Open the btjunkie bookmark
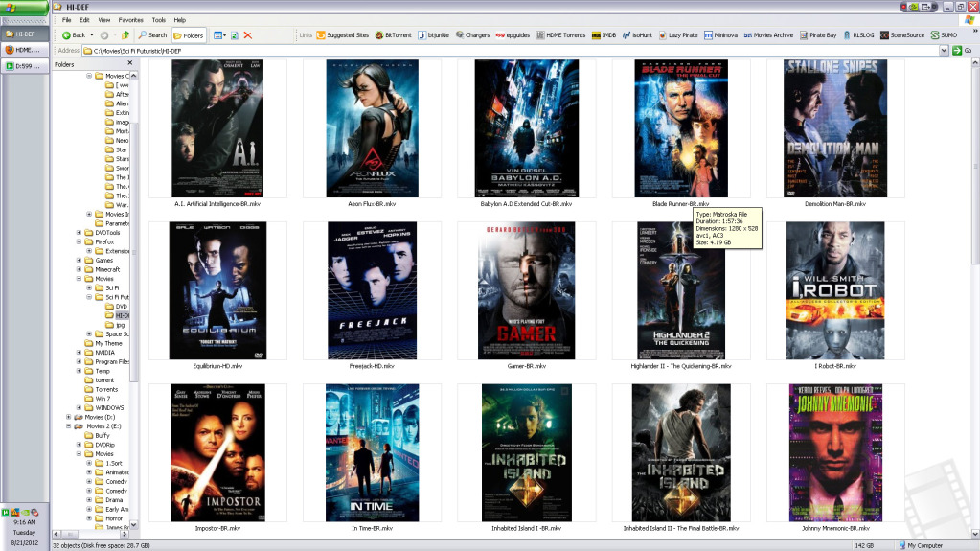The image size is (980, 551). click(433, 35)
